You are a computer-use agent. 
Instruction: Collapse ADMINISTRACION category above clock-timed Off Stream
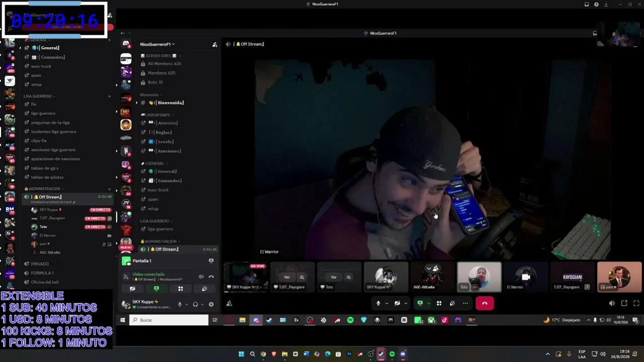[43, 189]
